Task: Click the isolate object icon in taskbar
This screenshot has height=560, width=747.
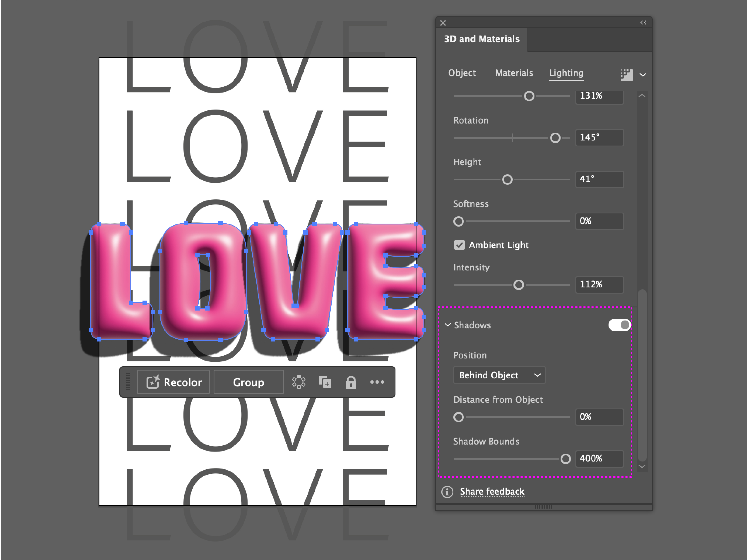Action: pyautogui.click(x=298, y=382)
